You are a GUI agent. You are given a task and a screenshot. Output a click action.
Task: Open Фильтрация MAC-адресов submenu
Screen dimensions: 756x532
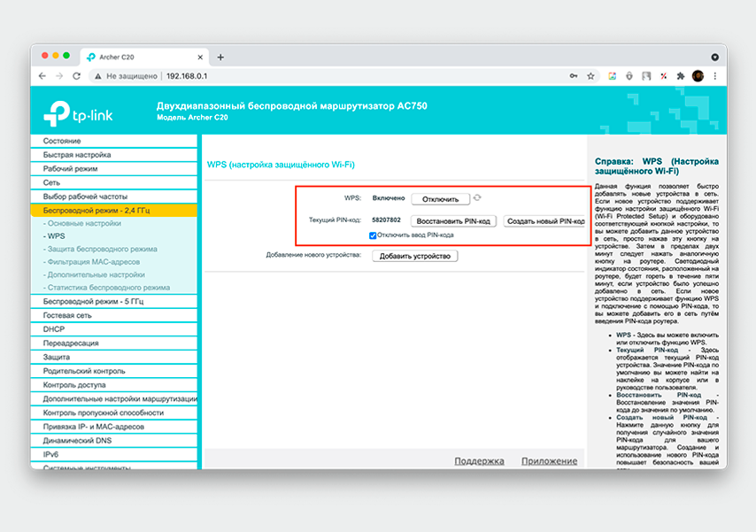(x=91, y=262)
